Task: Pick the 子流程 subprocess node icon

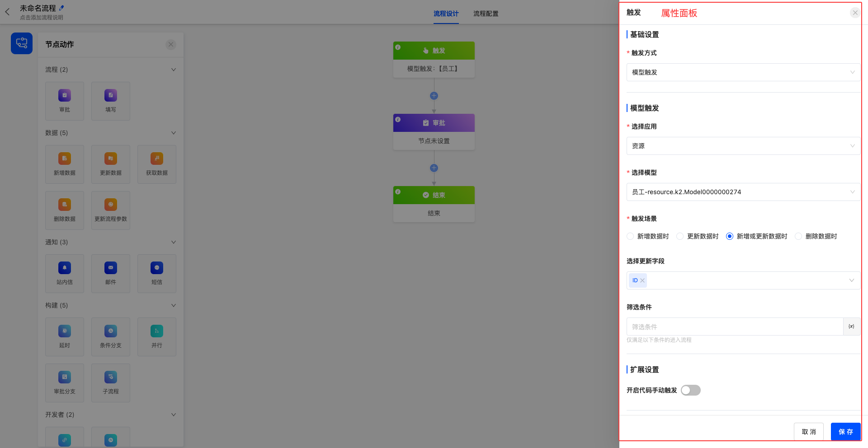Action: [111, 378]
